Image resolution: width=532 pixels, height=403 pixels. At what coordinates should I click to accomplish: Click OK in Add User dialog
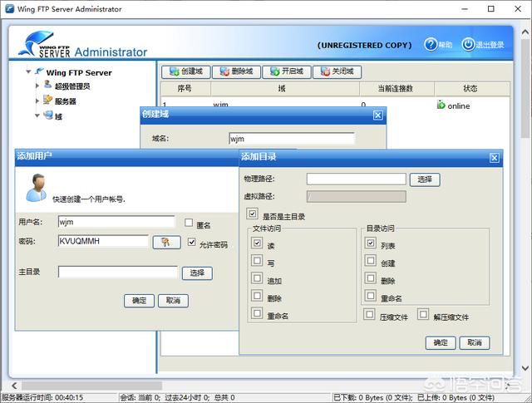[x=139, y=301]
